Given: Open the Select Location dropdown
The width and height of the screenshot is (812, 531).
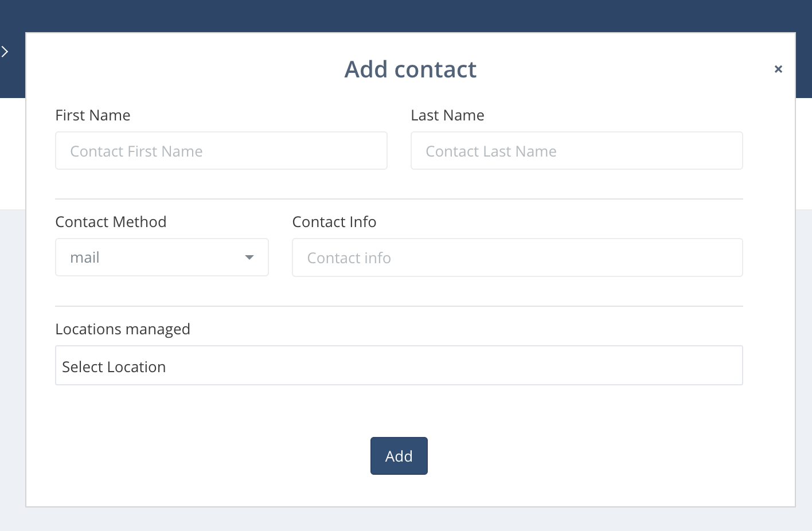Looking at the screenshot, I should click(x=399, y=366).
